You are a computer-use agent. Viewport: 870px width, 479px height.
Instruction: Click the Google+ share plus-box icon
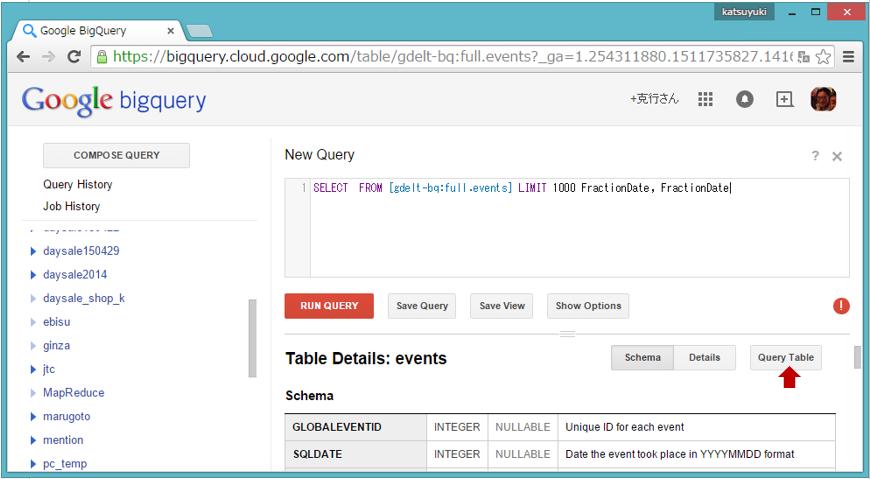784,99
